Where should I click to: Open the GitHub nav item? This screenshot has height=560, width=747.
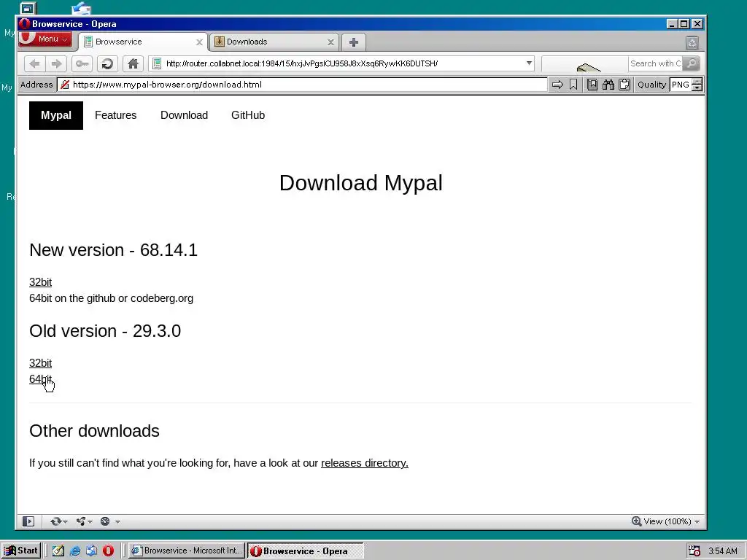click(248, 115)
